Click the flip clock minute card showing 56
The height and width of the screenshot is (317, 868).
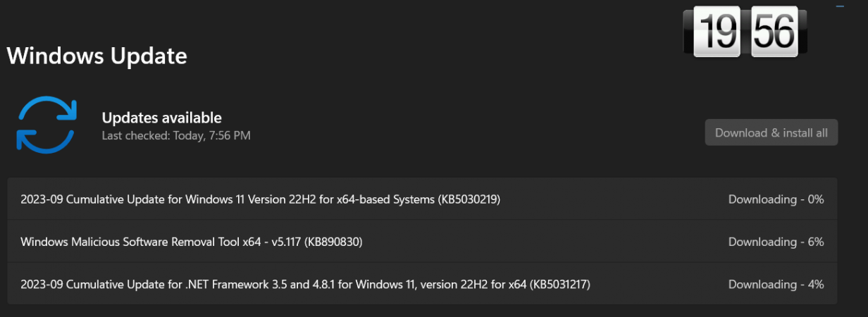(x=774, y=32)
